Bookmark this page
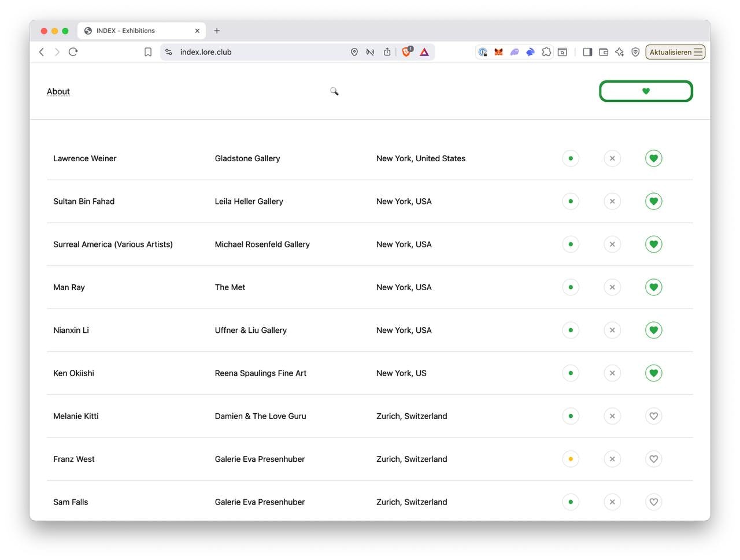Screen dimensions: 740x560 pos(148,52)
